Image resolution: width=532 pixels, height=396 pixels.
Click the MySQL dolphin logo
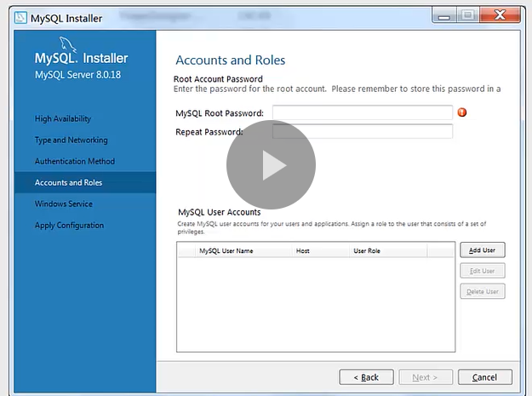[67, 44]
